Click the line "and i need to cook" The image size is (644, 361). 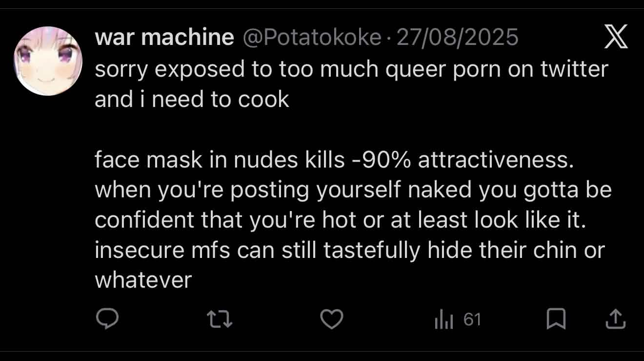pos(192,100)
